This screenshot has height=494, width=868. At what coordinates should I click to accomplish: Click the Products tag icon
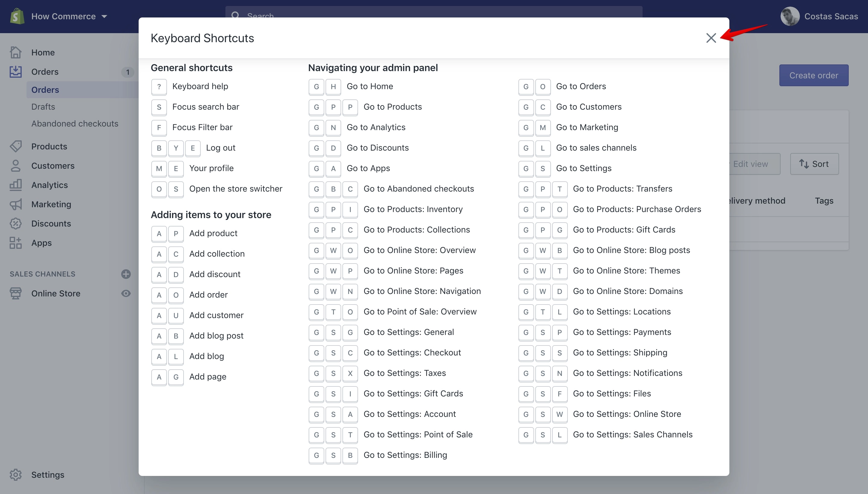tap(16, 147)
